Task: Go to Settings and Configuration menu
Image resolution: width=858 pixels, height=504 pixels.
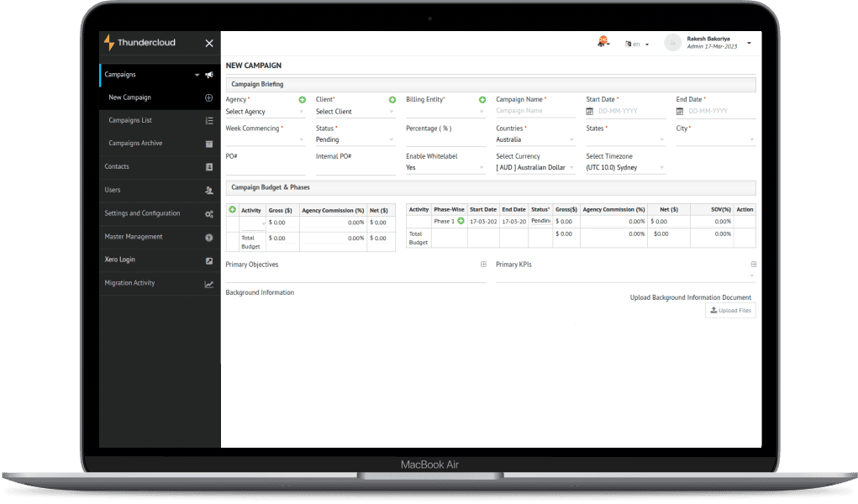Action: pos(142,213)
